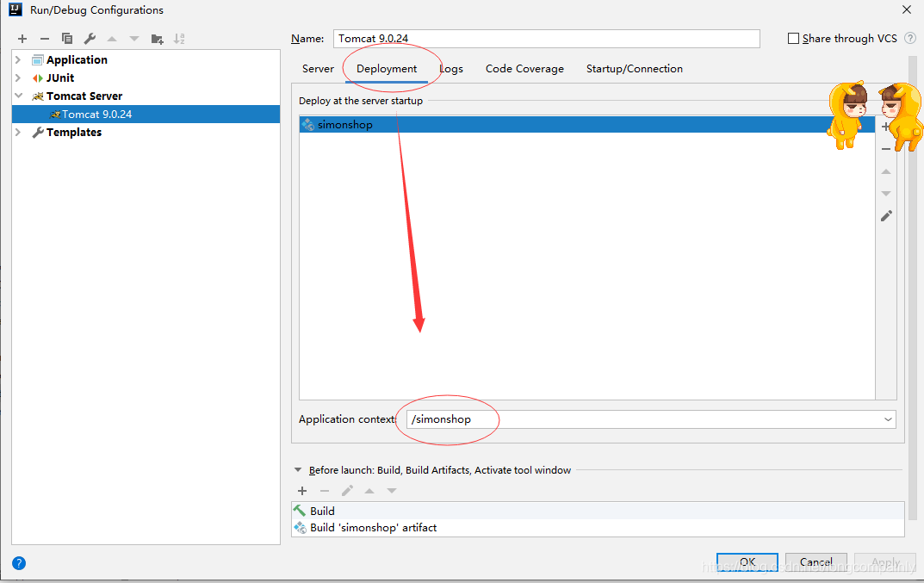This screenshot has width=924, height=583.
Task: Click the Apply button
Action: tap(885, 561)
